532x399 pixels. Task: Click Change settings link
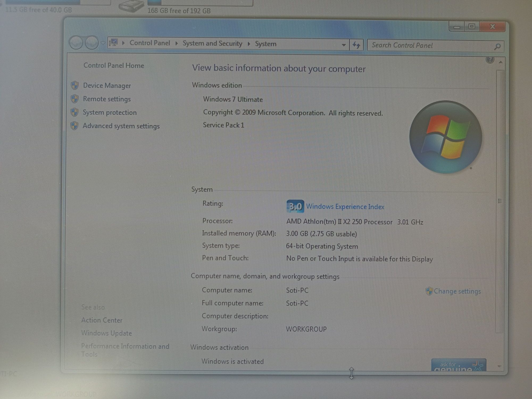coord(457,291)
